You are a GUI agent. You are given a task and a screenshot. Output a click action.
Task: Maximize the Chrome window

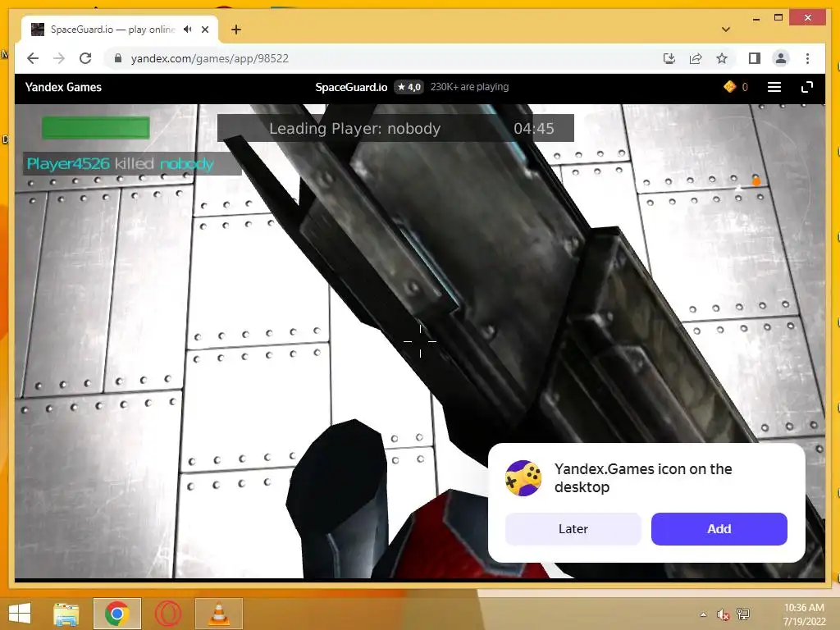point(778,18)
